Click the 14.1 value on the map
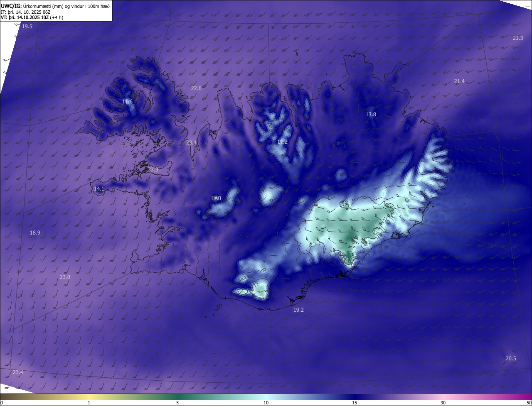The height and width of the screenshot is (406, 532). [x=99, y=189]
